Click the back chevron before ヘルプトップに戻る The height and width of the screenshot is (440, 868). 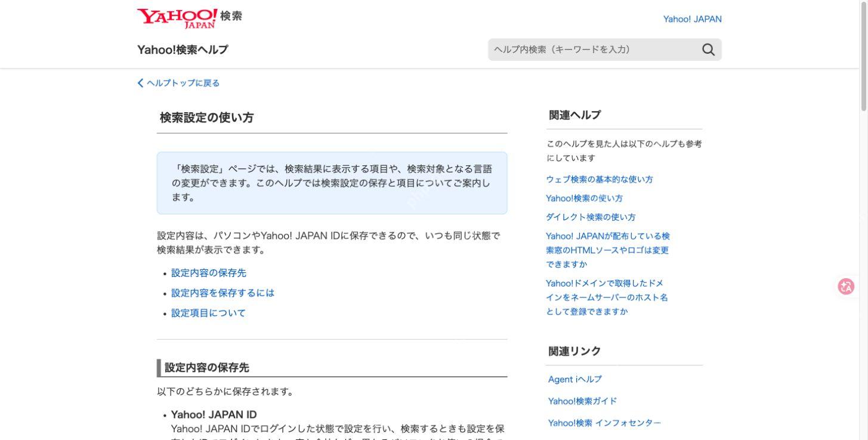click(141, 83)
